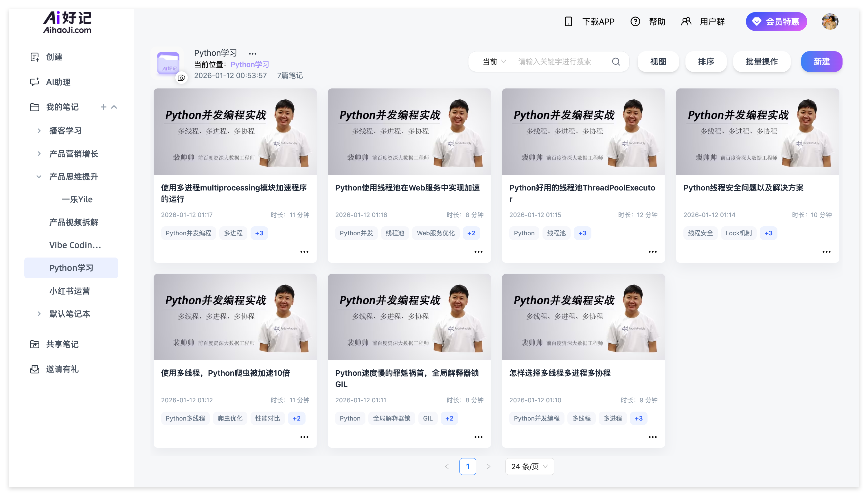The height and width of the screenshot is (496, 868).
Task: Click the 新建 new button
Action: [821, 62]
